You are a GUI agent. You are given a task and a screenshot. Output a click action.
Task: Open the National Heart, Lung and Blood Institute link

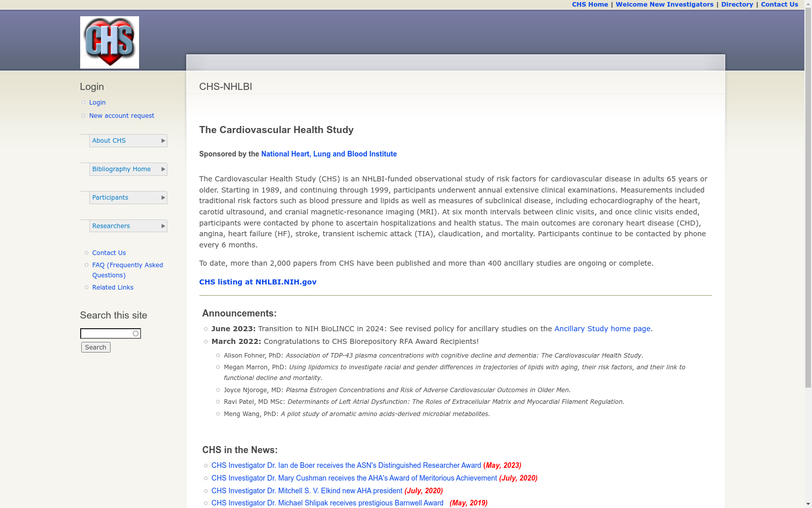tap(329, 153)
